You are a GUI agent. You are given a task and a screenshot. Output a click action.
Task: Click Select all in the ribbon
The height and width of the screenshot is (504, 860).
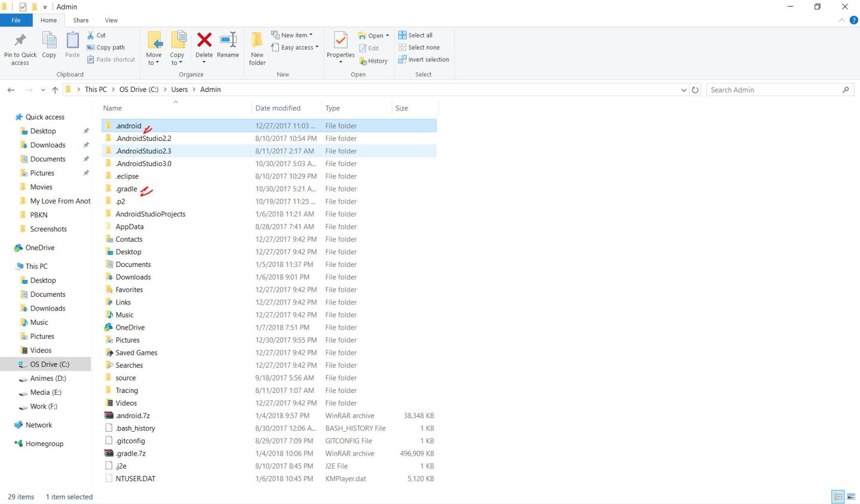pos(416,35)
